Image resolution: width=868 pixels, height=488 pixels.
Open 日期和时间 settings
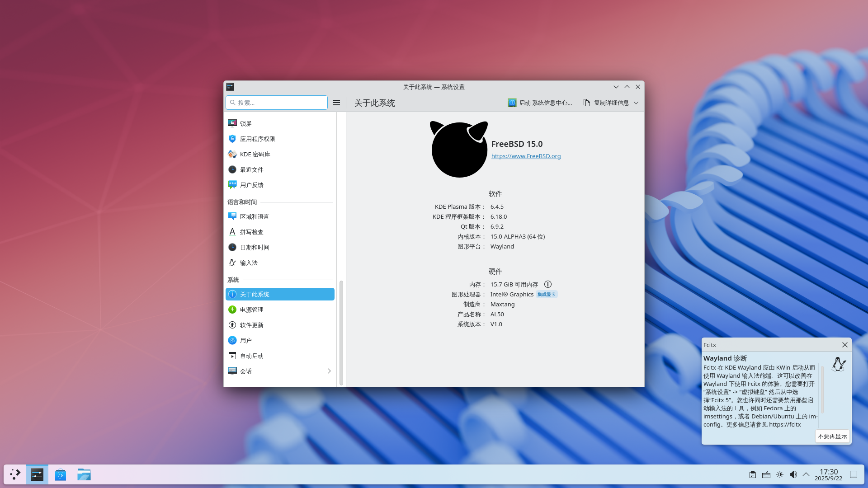[x=280, y=247]
